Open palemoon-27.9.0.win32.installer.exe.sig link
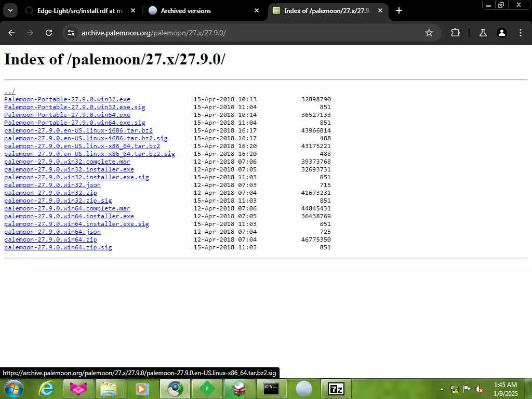The height and width of the screenshot is (399, 532). click(76, 178)
